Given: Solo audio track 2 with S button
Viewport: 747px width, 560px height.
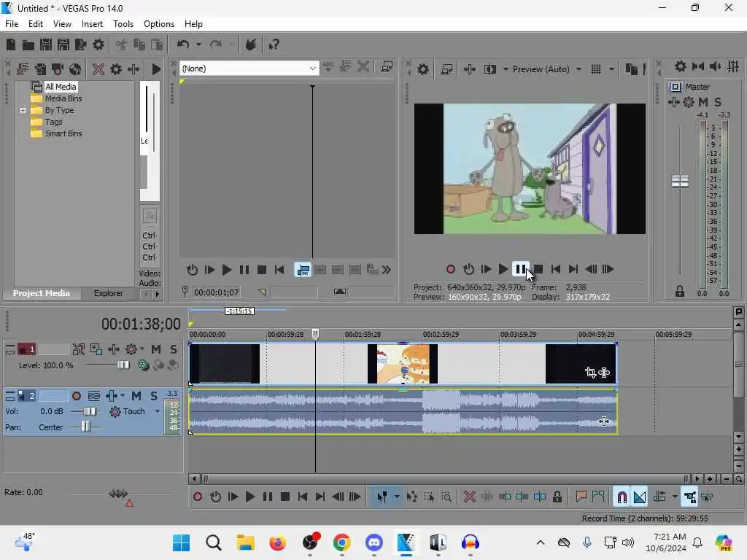Looking at the screenshot, I should pyautogui.click(x=153, y=396).
